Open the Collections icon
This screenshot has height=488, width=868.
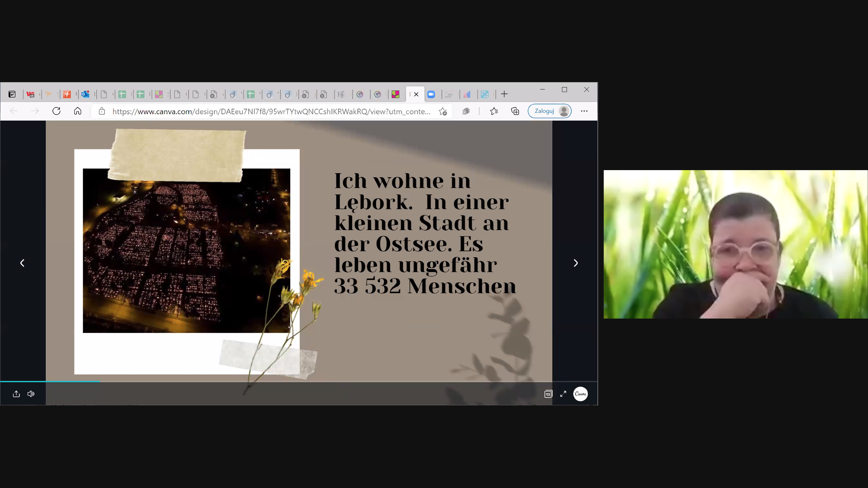click(x=515, y=111)
